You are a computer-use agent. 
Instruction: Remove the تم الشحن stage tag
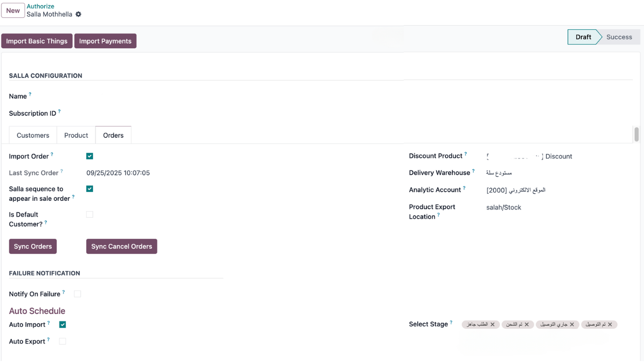[x=527, y=324]
